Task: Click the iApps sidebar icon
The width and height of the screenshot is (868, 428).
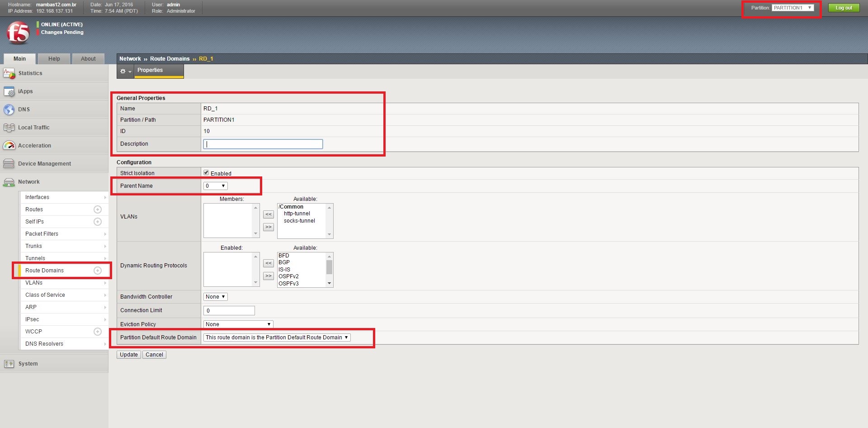Action: click(9, 91)
